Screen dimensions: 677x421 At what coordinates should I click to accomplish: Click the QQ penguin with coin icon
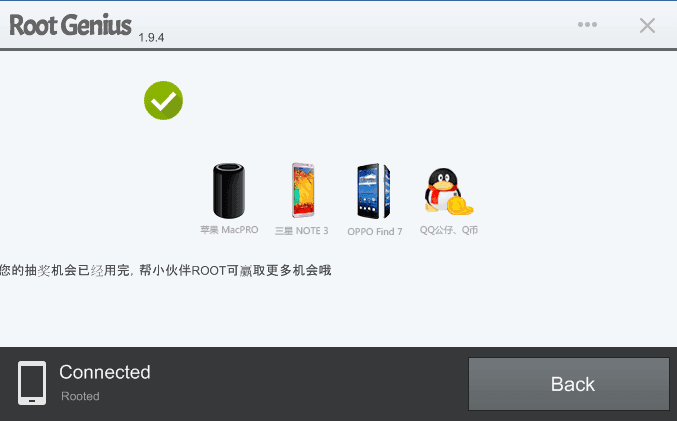(448, 191)
